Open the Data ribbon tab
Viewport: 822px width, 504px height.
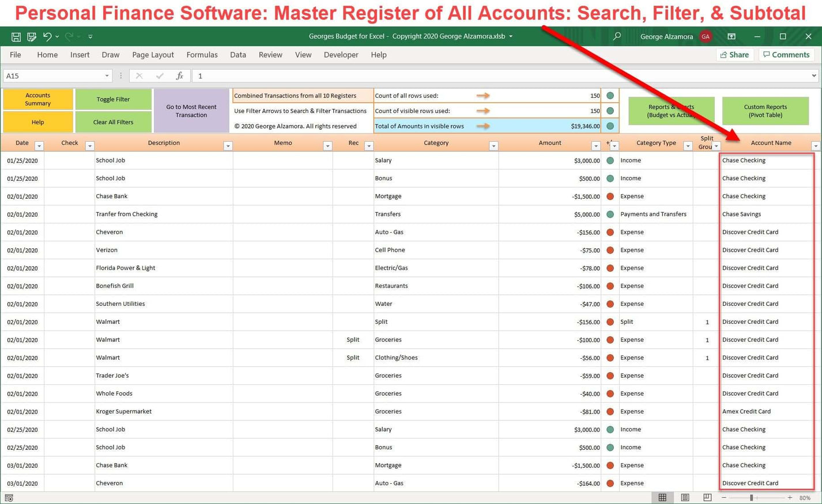point(237,55)
